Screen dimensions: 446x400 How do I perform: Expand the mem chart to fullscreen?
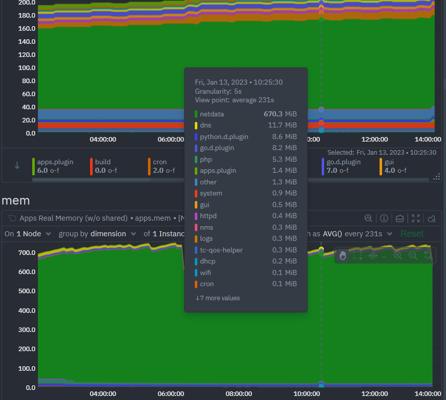416,218
